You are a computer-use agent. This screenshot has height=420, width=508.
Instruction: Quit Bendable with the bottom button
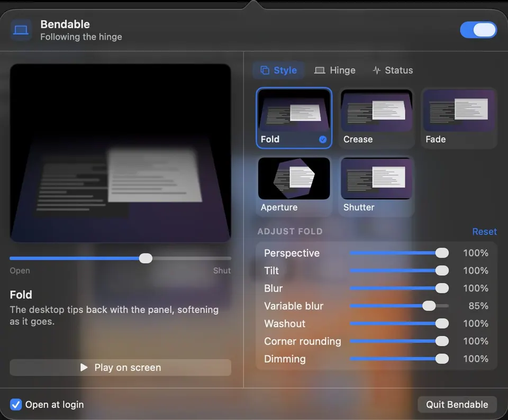click(457, 405)
